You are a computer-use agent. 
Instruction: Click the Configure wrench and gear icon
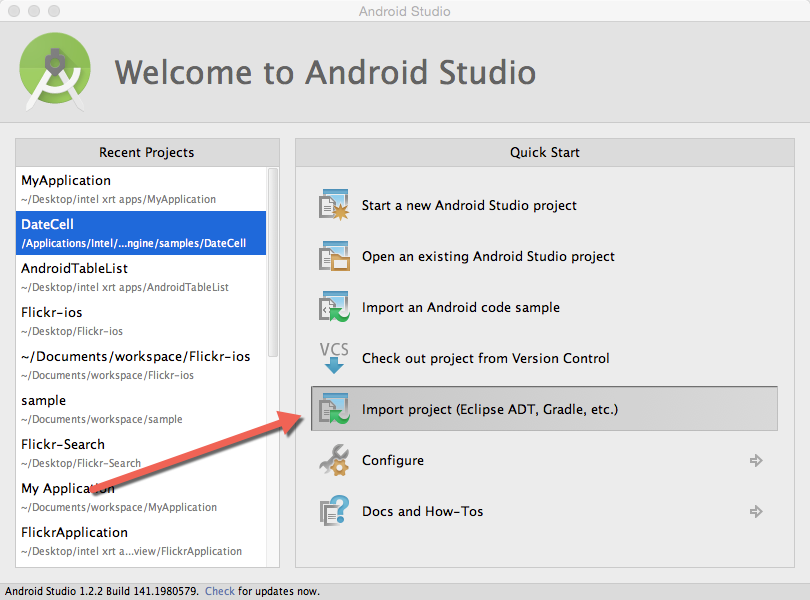tap(334, 460)
